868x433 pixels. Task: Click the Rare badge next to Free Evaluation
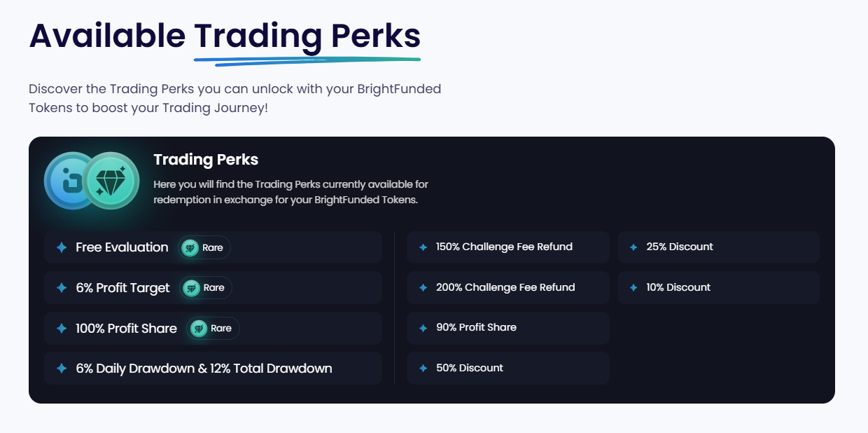pyautogui.click(x=204, y=247)
